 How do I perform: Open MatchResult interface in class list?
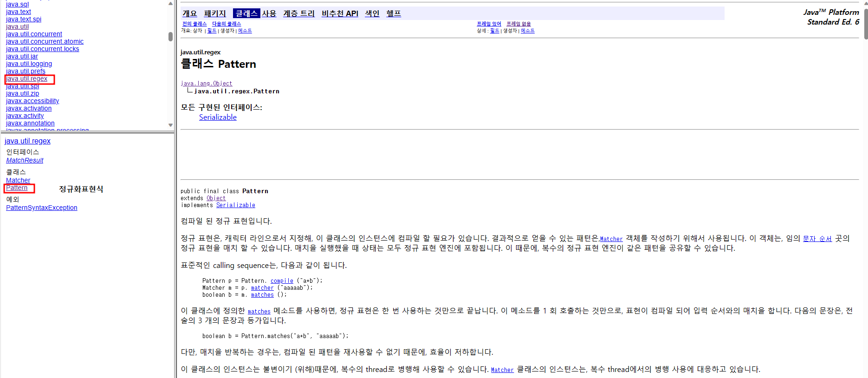[x=25, y=160]
